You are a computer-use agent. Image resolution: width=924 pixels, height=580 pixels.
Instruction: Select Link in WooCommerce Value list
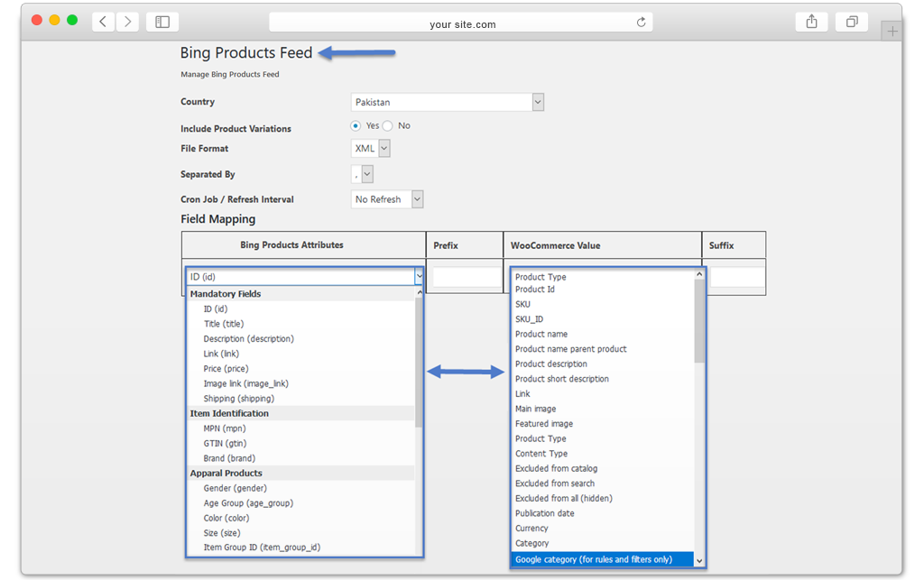tap(522, 393)
